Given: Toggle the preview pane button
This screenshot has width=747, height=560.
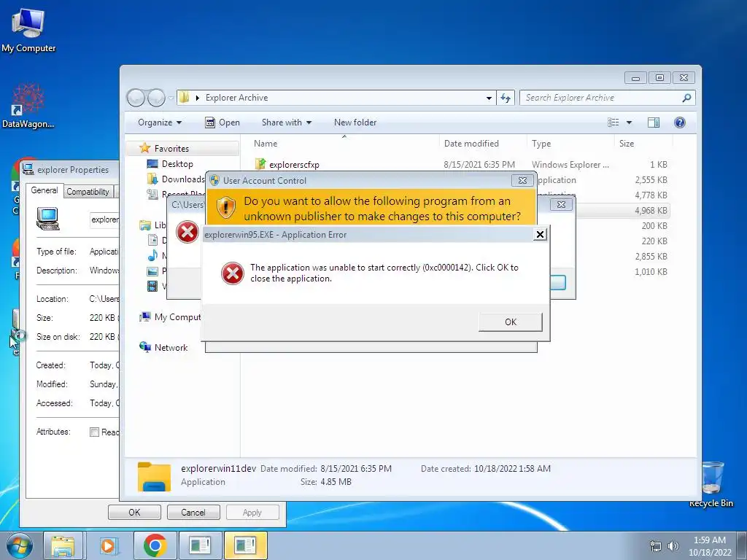Looking at the screenshot, I should point(654,122).
